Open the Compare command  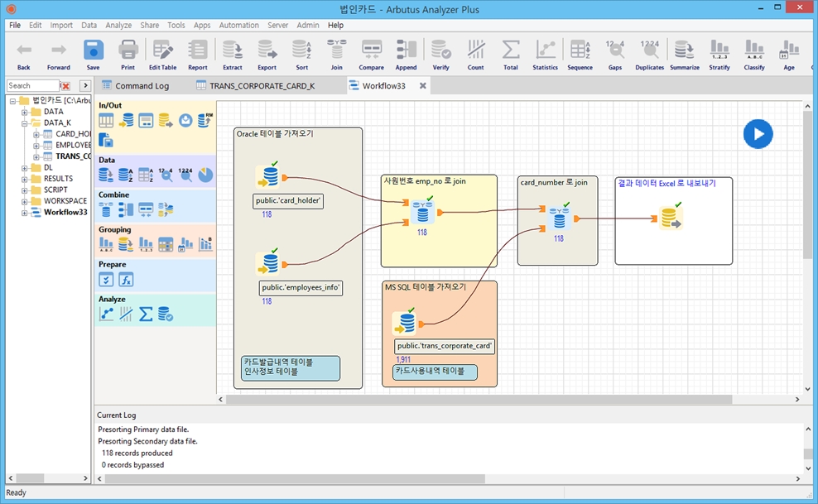coord(372,50)
